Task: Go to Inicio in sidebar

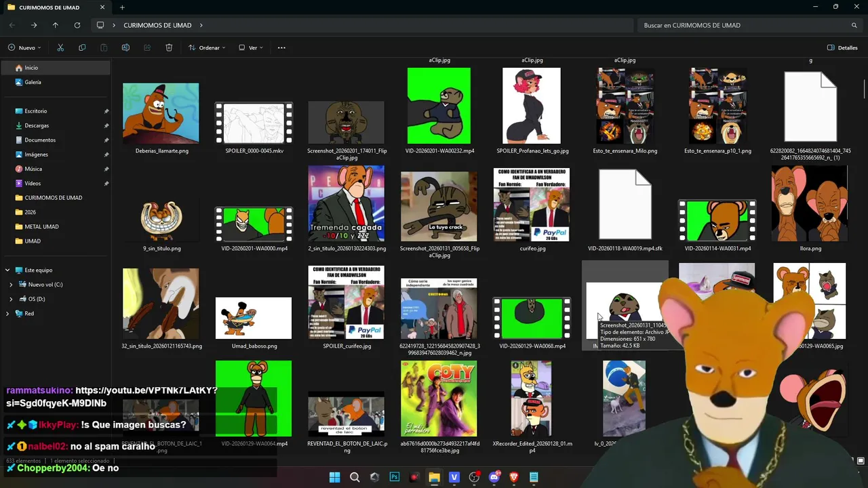Action: (55, 68)
